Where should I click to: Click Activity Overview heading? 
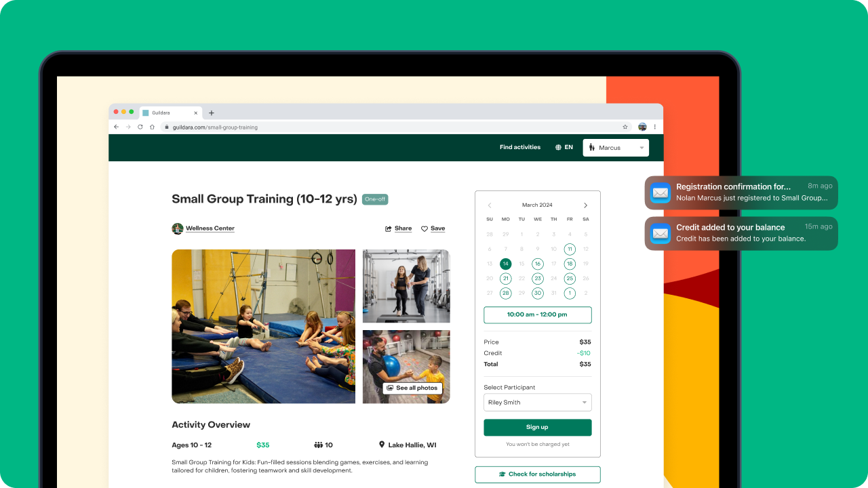211,425
